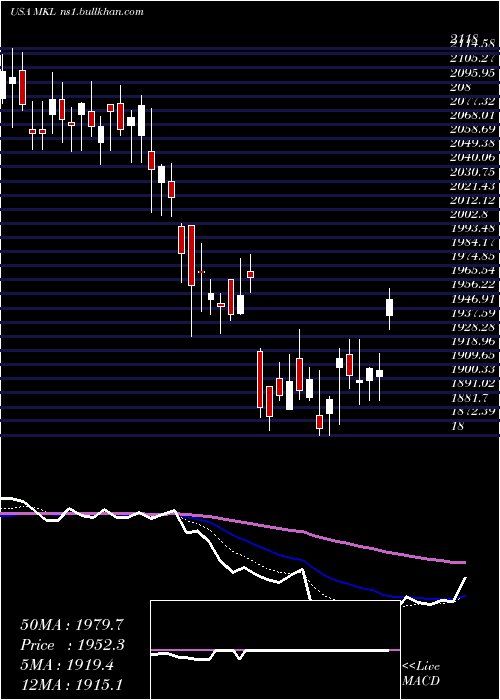Click the Live MACD label
Viewport: 500px width, 700px height.
point(421,673)
